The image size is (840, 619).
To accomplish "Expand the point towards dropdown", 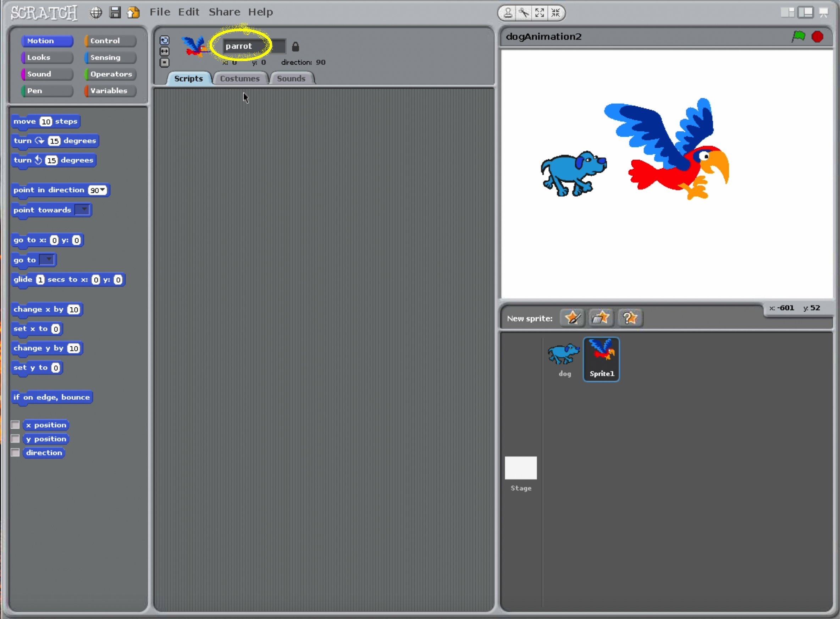I will pos(84,209).
